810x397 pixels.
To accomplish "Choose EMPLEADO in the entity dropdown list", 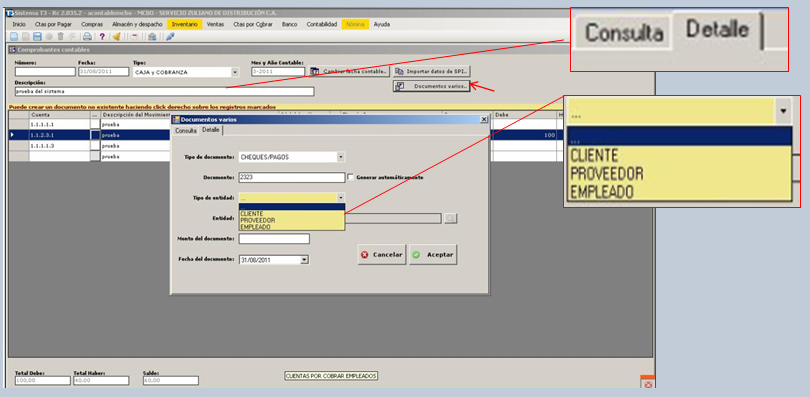I will click(x=255, y=227).
